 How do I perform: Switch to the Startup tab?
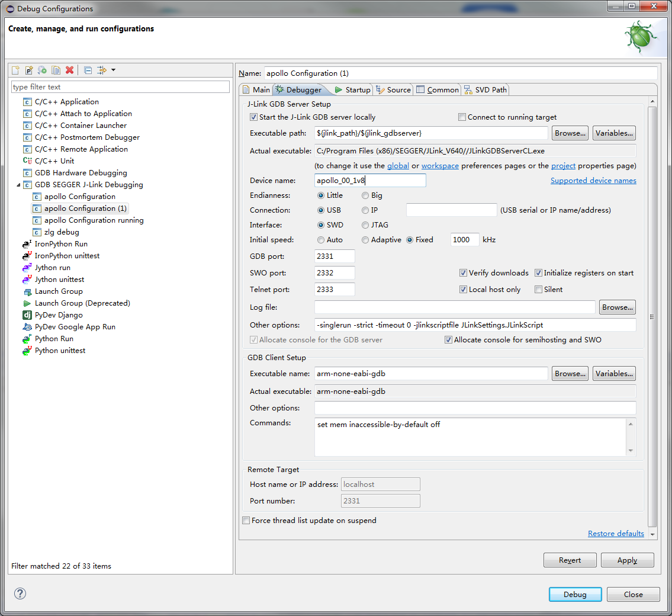353,89
